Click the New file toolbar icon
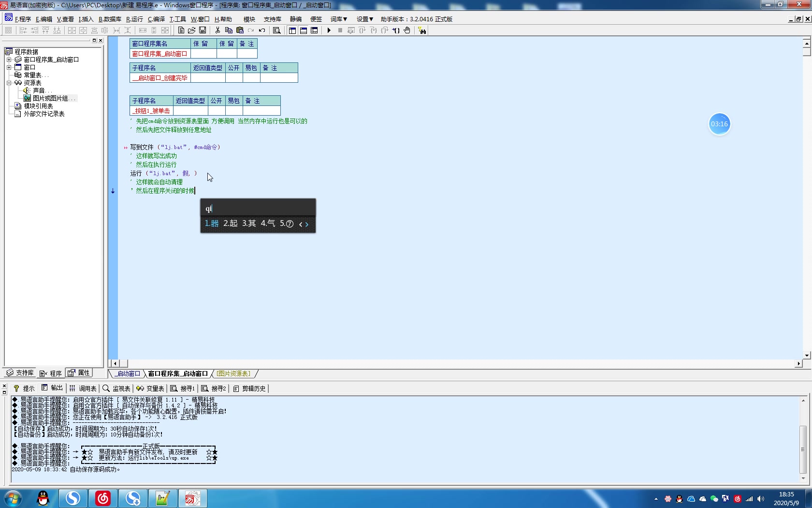 [181, 30]
